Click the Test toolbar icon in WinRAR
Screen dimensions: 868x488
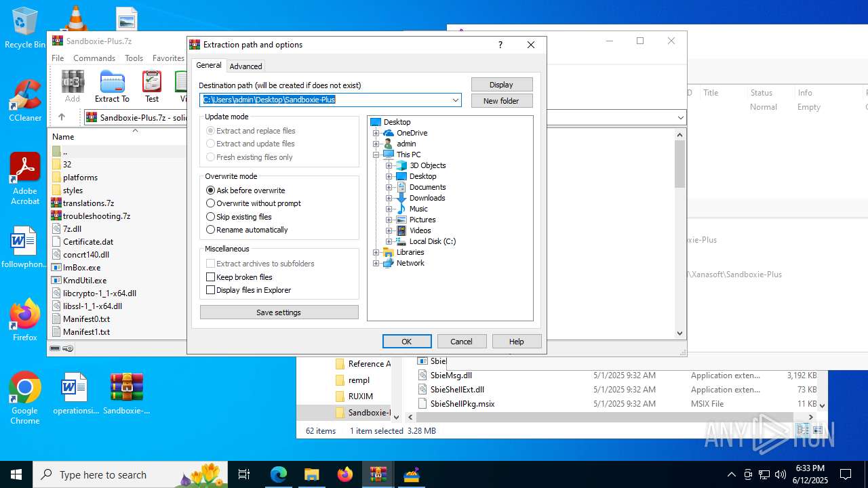tap(152, 87)
